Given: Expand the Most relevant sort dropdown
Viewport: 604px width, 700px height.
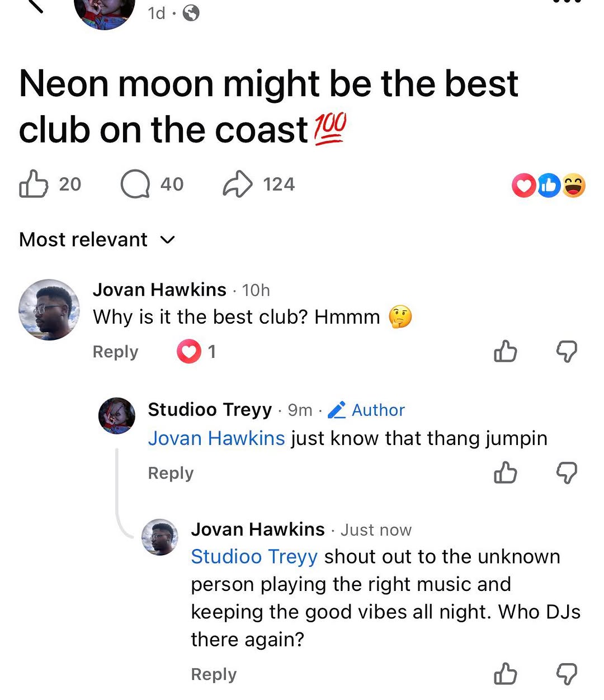Looking at the screenshot, I should click(97, 240).
